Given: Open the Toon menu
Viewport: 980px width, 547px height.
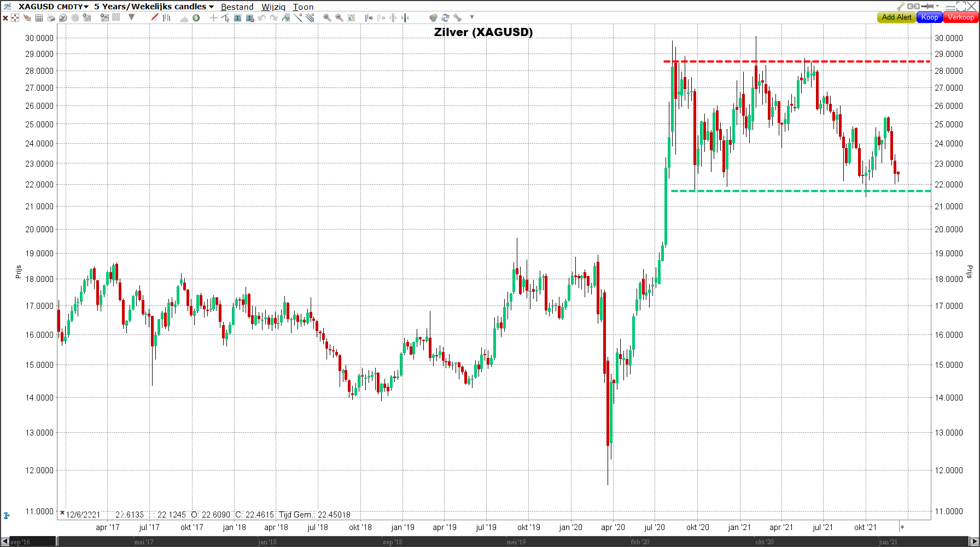Looking at the screenshot, I should click(x=303, y=7).
